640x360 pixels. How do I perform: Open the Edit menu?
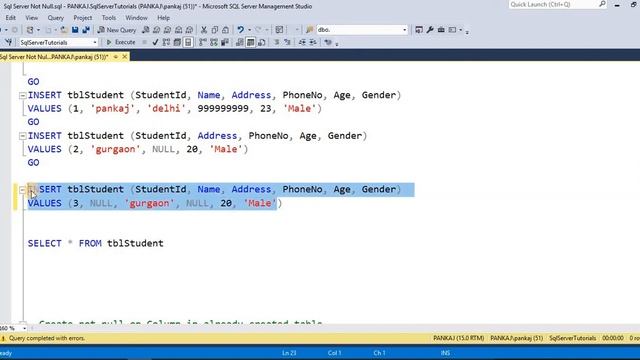(x=11, y=18)
